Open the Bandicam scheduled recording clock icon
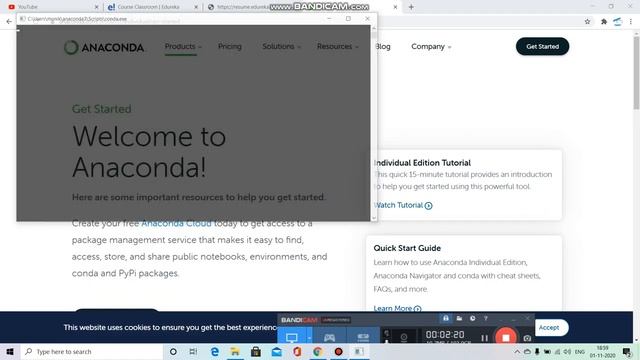This screenshot has height=360, width=640. pos(472,318)
